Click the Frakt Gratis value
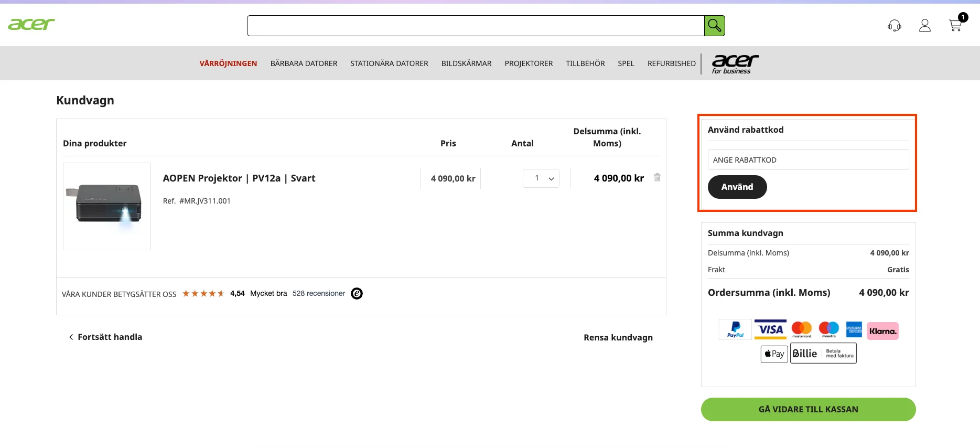The height and width of the screenshot is (448, 980). [898, 270]
